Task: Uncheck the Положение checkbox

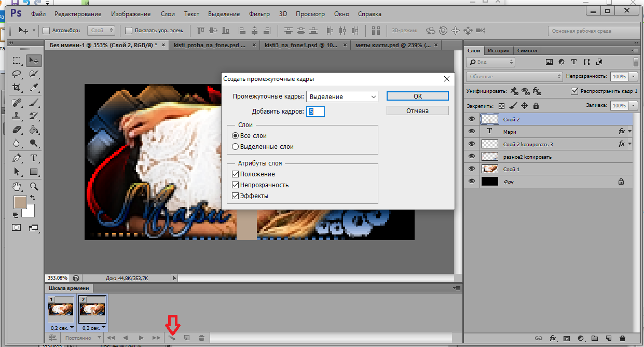Action: click(x=236, y=174)
